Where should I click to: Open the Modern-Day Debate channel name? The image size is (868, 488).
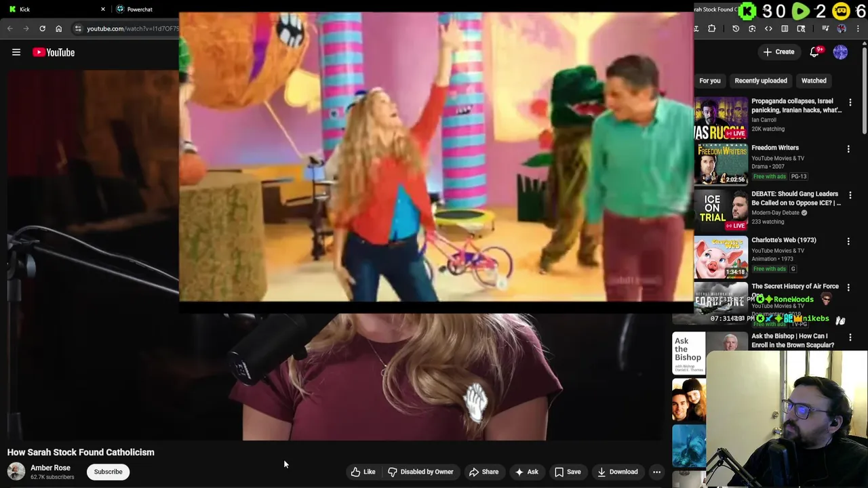pyautogui.click(x=775, y=213)
